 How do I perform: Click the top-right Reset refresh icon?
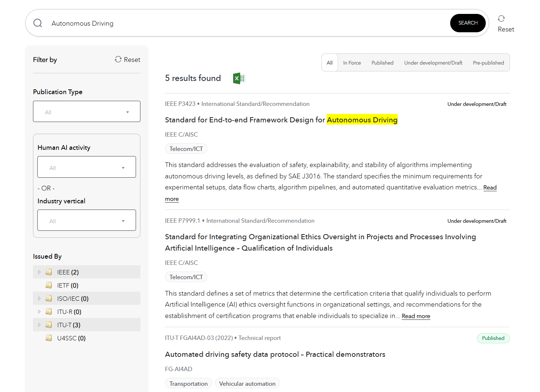[501, 19]
